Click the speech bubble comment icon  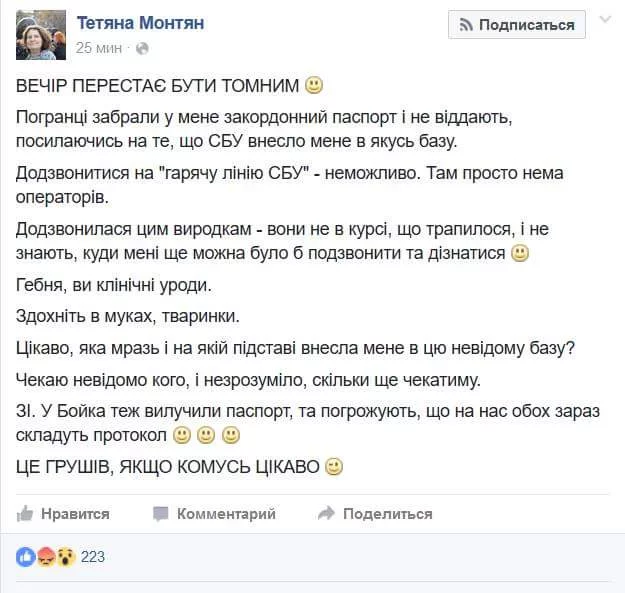160,513
